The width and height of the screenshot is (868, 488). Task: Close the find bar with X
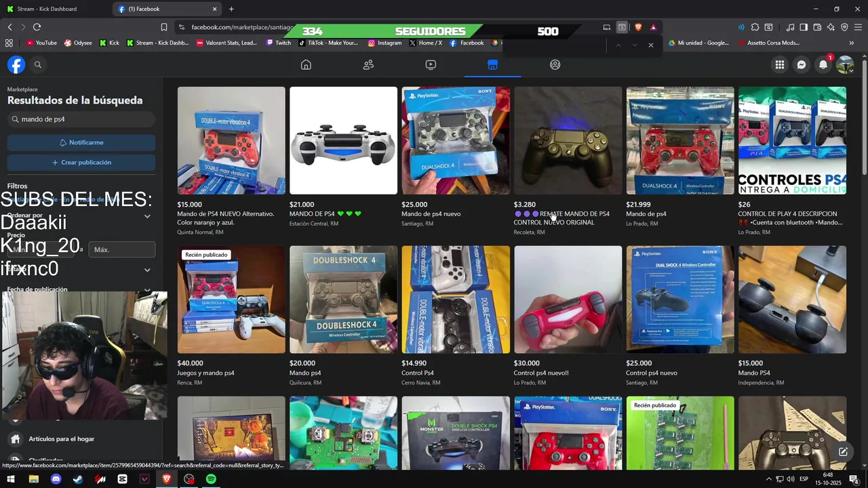[x=651, y=45]
